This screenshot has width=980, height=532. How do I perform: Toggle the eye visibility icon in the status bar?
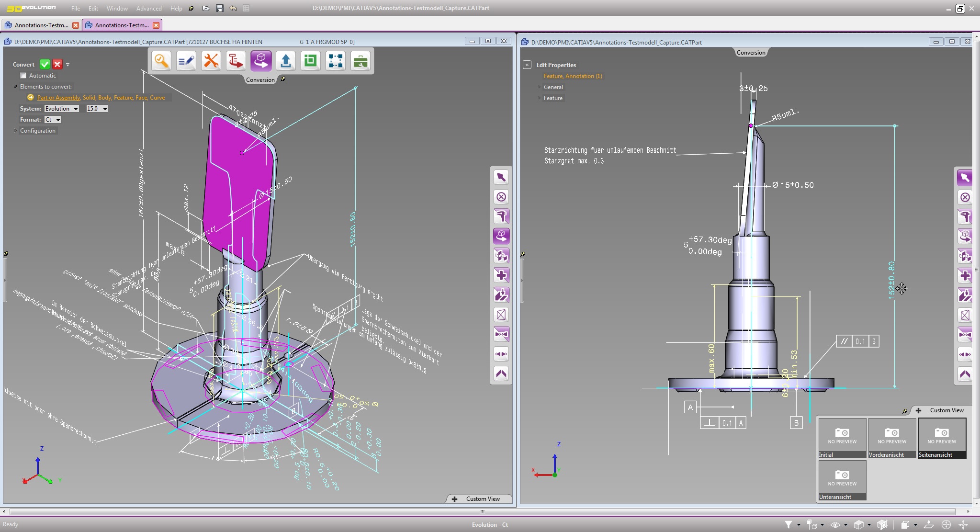(835, 524)
